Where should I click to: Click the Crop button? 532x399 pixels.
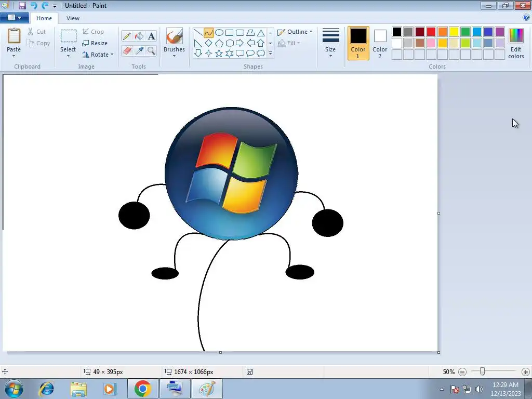coord(93,32)
